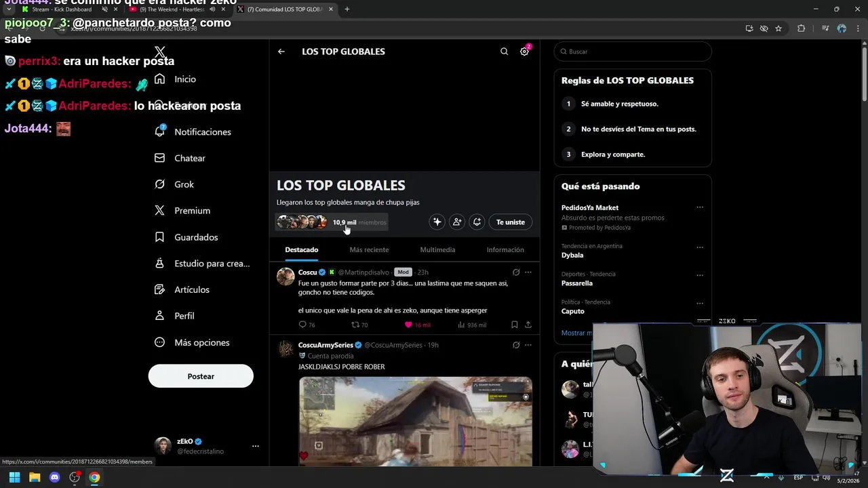Open the Chrome three-dot menu
Screen dimensions: 868x488
(x=858, y=28)
